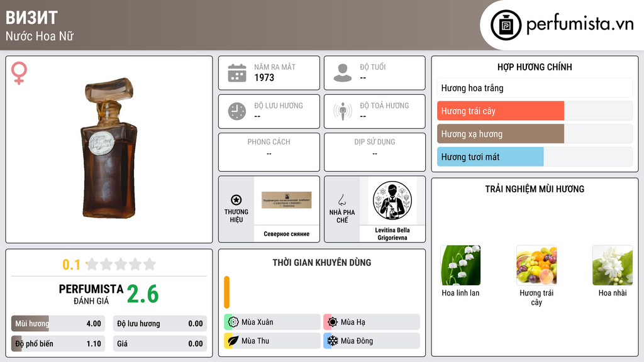Screen dimensions: 644x362
Task: Click the flower icon for Mùa Xuân
Action: coord(233,322)
